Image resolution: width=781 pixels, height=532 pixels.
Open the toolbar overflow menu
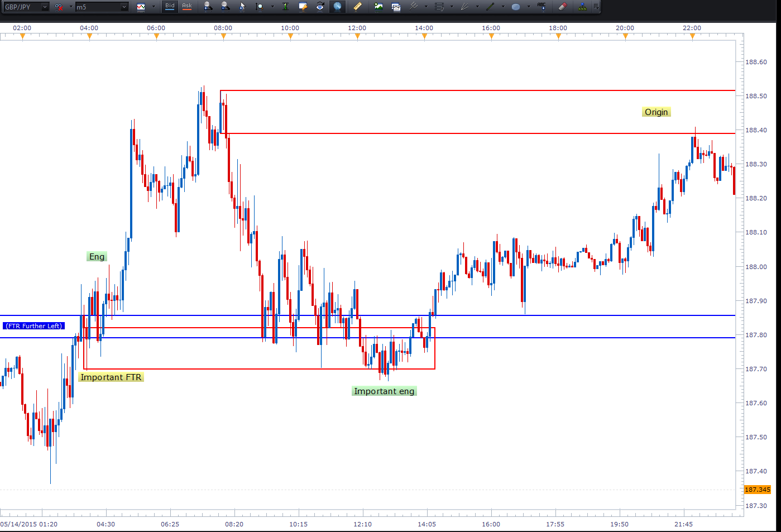(x=596, y=7)
